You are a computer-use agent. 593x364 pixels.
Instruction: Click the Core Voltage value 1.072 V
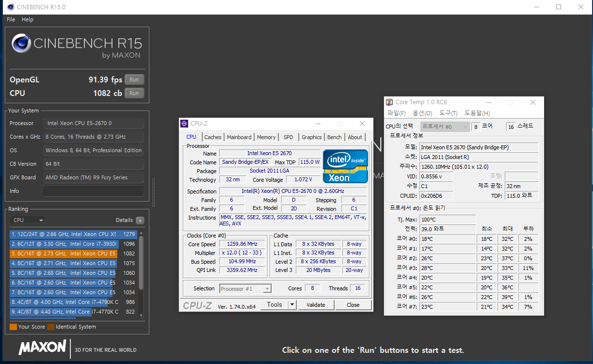click(x=303, y=180)
